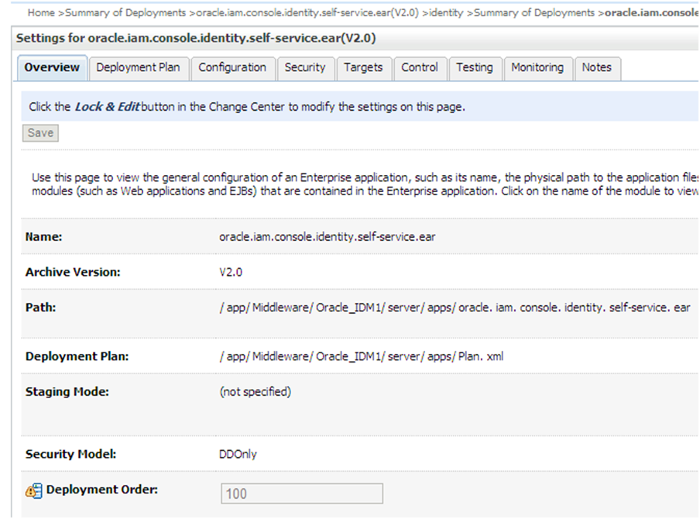Click the Staging Mode label

coord(67,391)
